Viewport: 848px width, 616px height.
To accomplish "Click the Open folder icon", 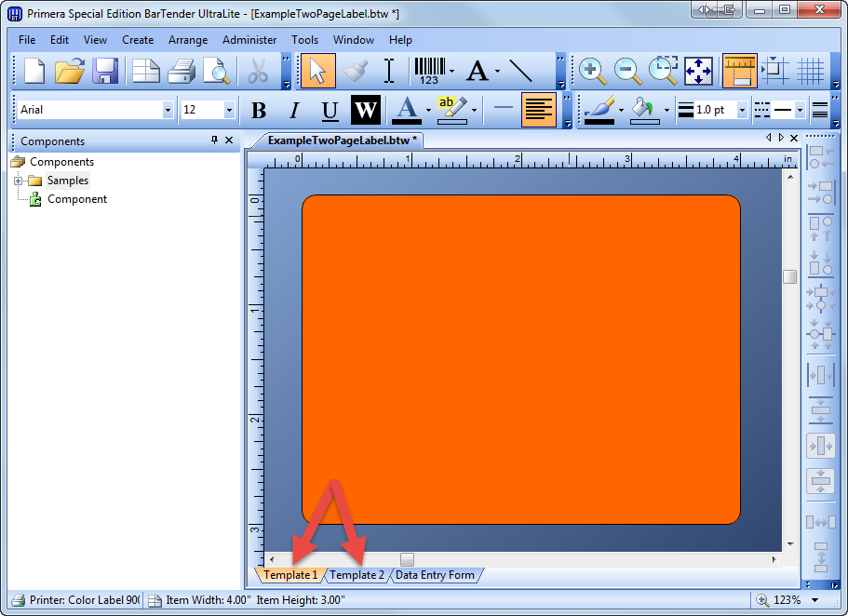I will (x=70, y=71).
